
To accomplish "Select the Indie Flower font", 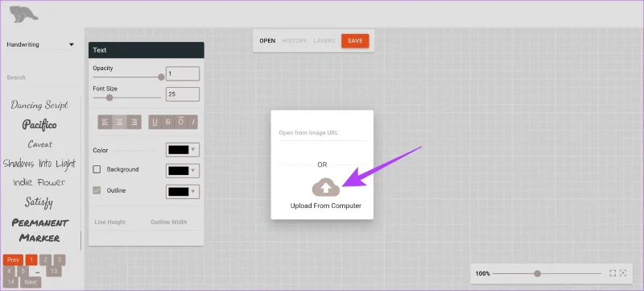I will (x=39, y=182).
